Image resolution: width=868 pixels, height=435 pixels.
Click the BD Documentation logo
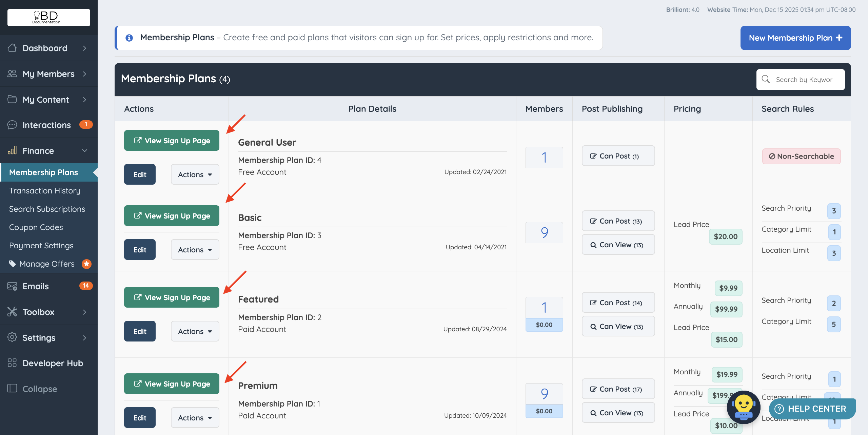pos(48,17)
